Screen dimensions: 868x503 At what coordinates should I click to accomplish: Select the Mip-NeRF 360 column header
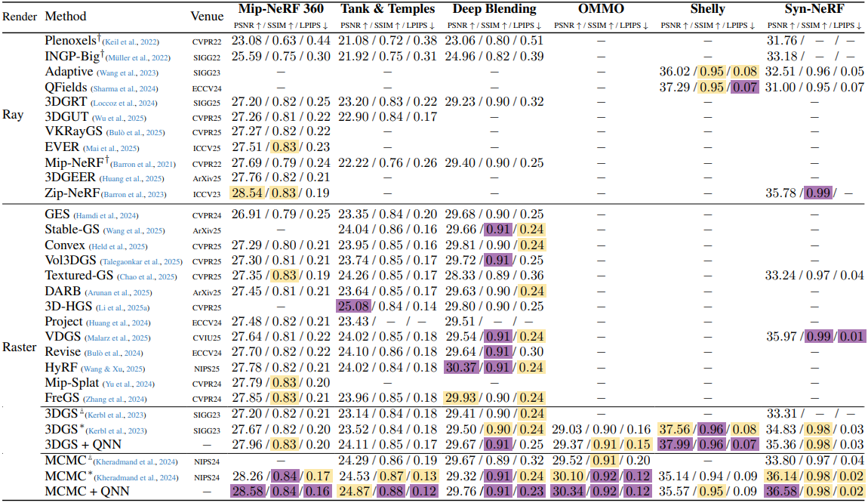[279, 10]
